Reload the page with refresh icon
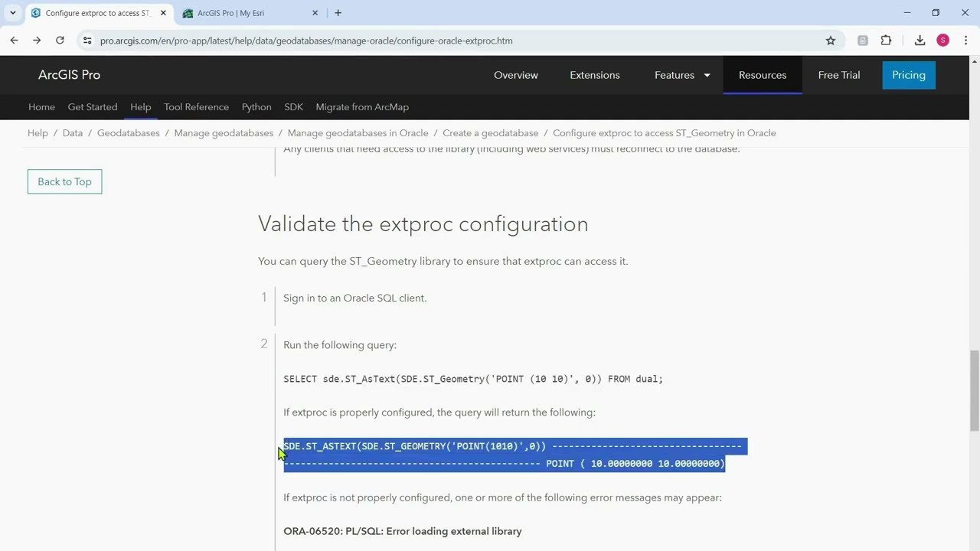This screenshot has width=980, height=551. point(60,41)
